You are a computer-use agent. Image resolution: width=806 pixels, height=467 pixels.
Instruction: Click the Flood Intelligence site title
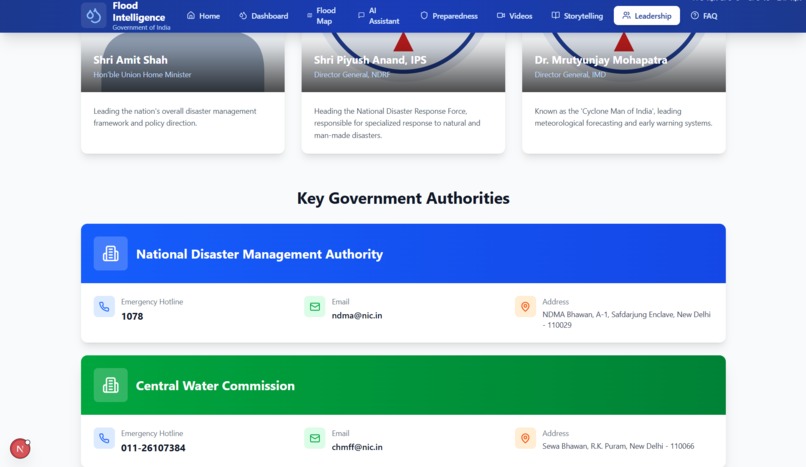(138, 12)
